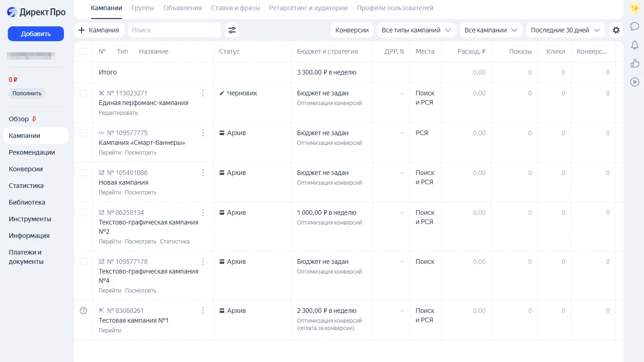Click the Статистика link under Текстово-графическая кампания №2
The height and width of the screenshot is (362, 644).
[175, 242]
